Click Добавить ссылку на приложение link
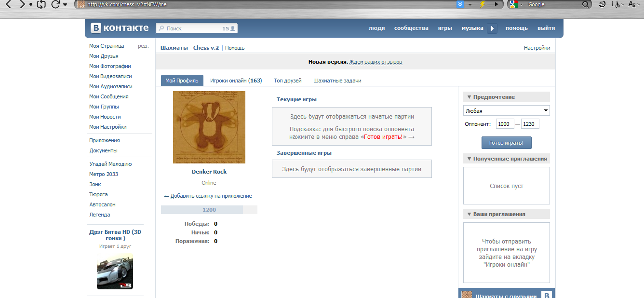The height and width of the screenshot is (298, 644). 208,196
